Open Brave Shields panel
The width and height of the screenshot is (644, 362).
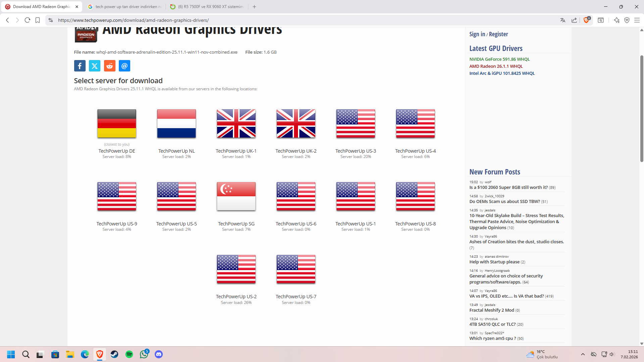[587, 20]
